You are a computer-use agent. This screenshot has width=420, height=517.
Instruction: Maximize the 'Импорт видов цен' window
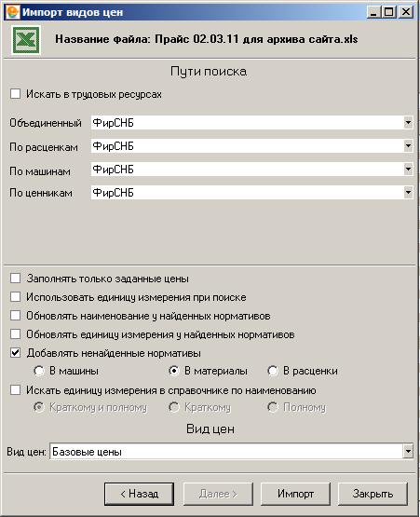[389, 12]
